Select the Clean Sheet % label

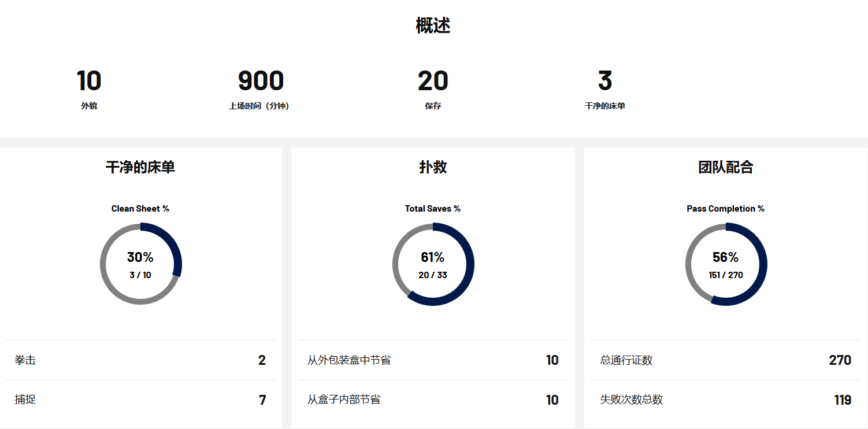coord(140,209)
